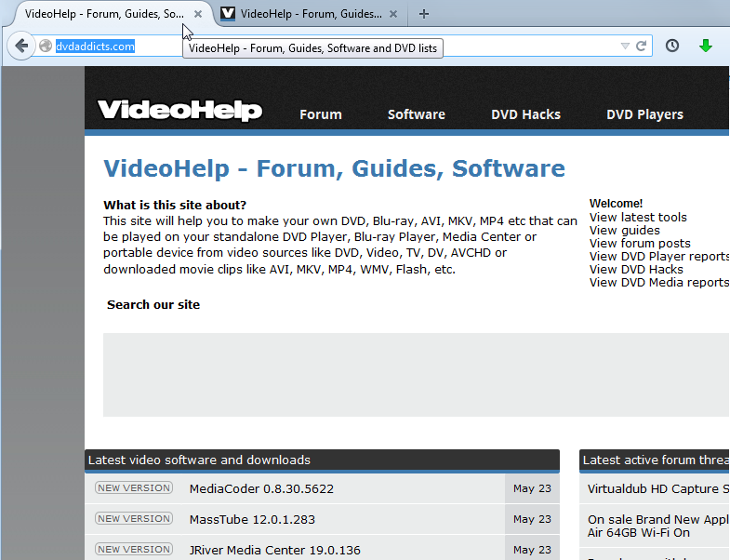Click the globe site identity icon
This screenshot has width=730, height=560.
click(46, 46)
